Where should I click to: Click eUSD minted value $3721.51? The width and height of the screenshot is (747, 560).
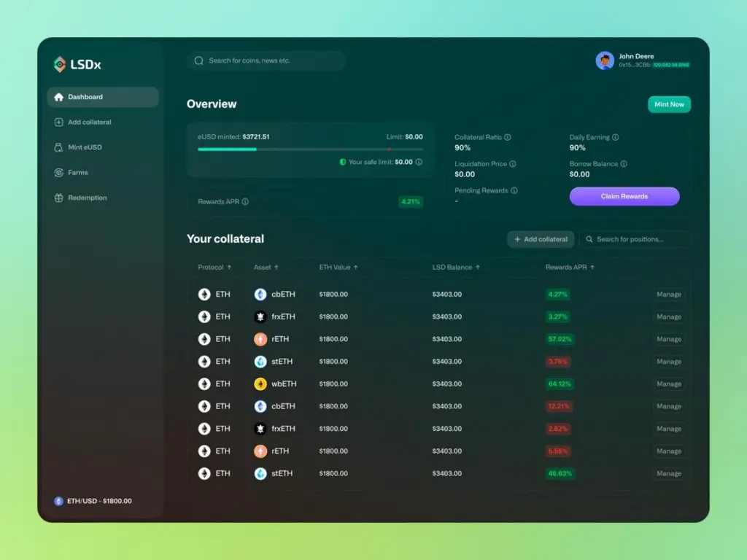(256, 136)
